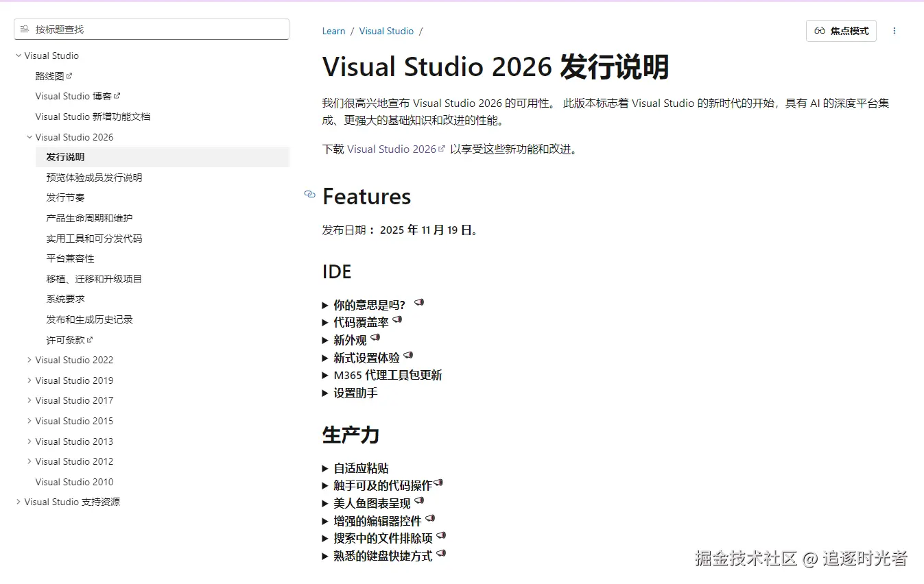The width and height of the screenshot is (924, 584).
Task: Click the filter icon in title search box
Action: (x=25, y=29)
